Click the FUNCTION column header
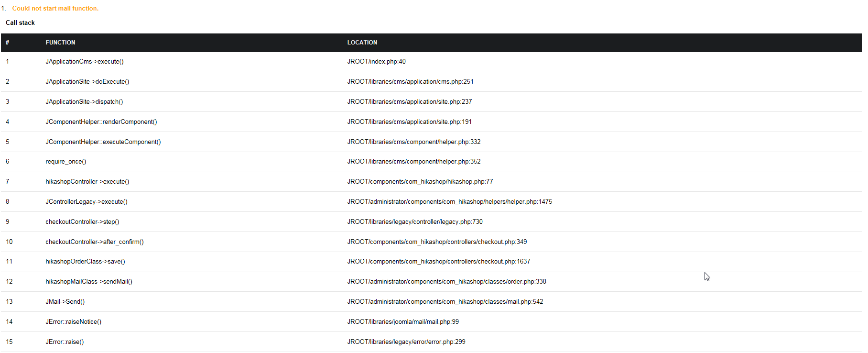Image resolution: width=868 pixels, height=353 pixels. tap(60, 43)
